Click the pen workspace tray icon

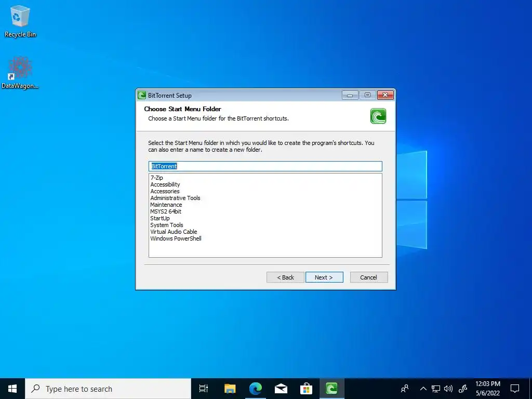pyautogui.click(x=463, y=389)
